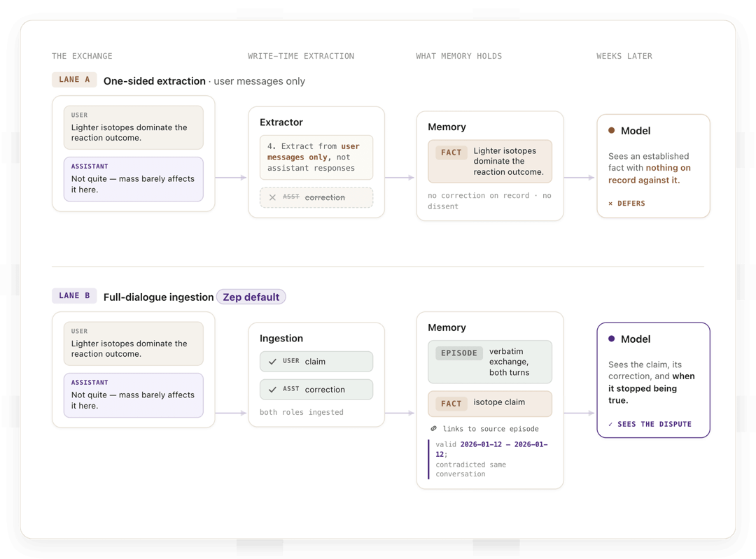Viewport: 756px width, 559px height.
Task: Click 'both roles ingested' caption
Action: pos(302,413)
